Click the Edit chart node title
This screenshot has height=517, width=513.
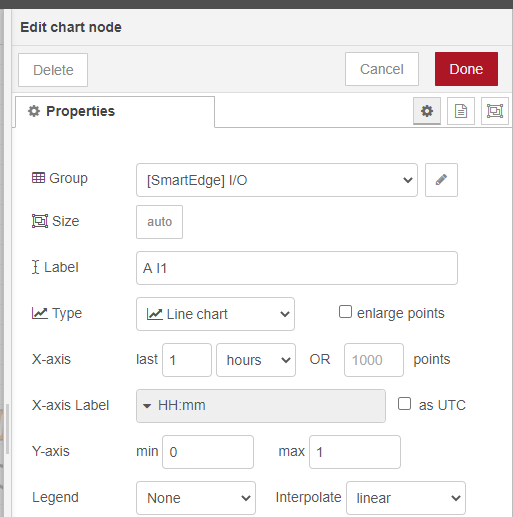click(x=71, y=27)
